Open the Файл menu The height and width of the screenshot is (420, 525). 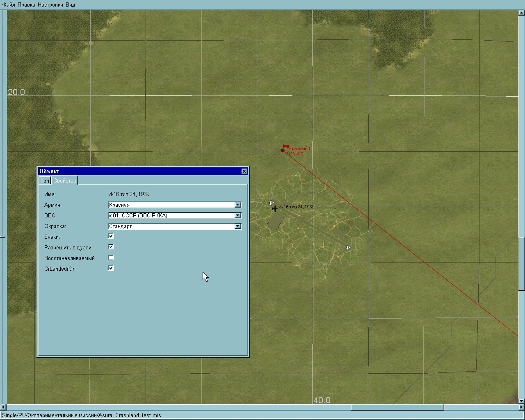[x=9, y=5]
